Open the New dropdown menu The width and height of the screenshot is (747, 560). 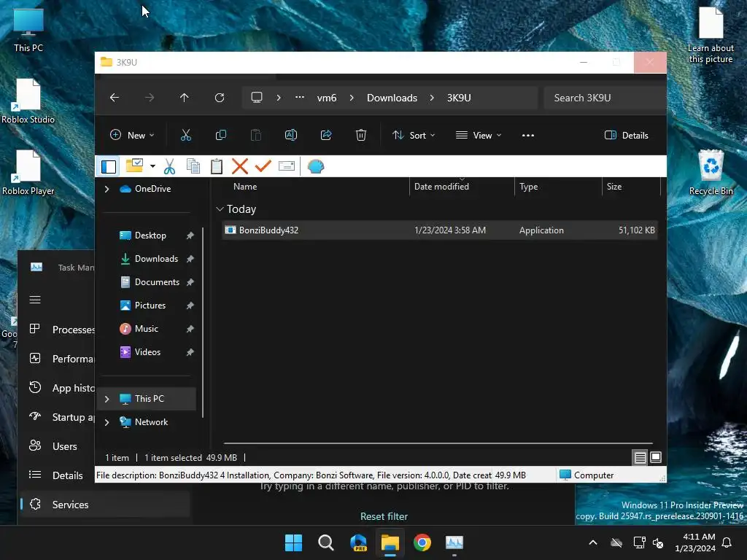pyautogui.click(x=132, y=135)
